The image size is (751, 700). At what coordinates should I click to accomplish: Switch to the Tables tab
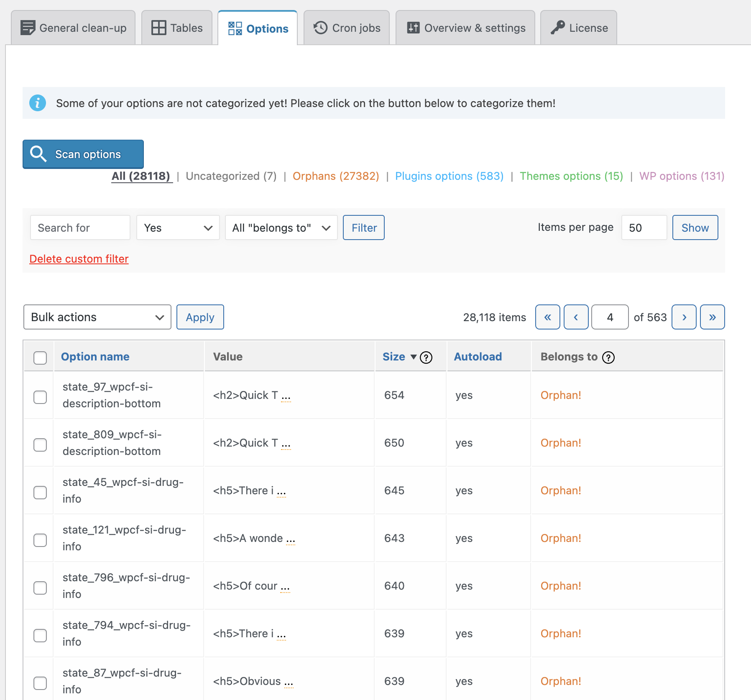[x=177, y=28]
